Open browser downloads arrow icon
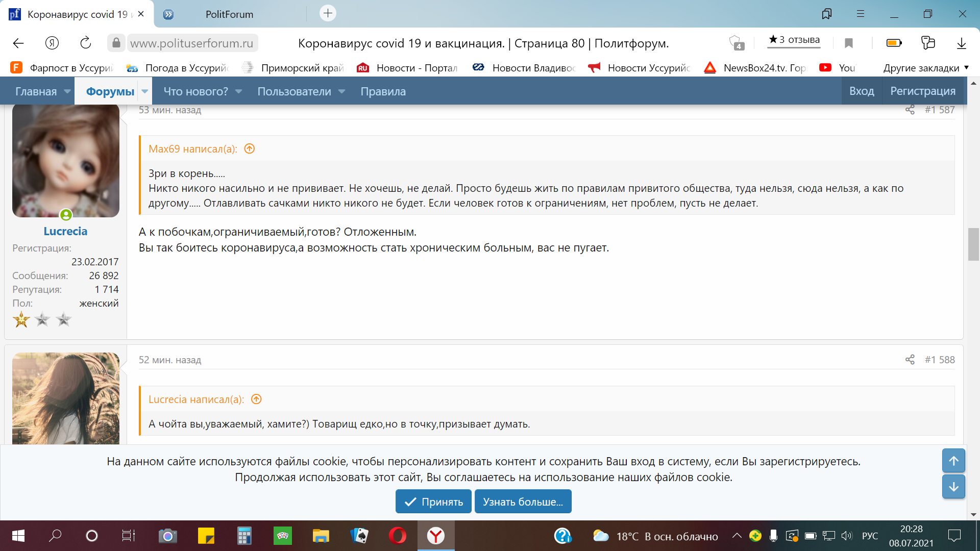The image size is (980, 551). (961, 43)
